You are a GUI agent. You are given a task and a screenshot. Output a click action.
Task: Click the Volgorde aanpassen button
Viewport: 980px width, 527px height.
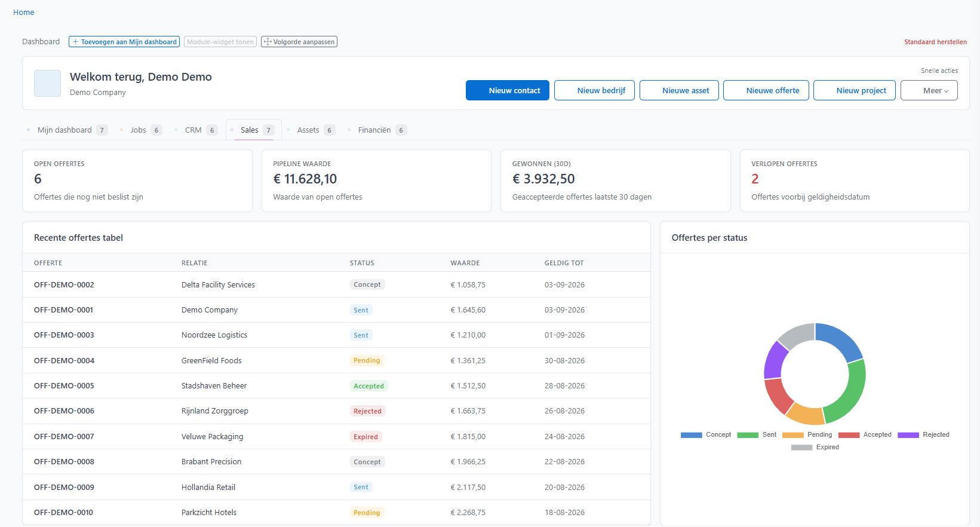[x=299, y=42]
